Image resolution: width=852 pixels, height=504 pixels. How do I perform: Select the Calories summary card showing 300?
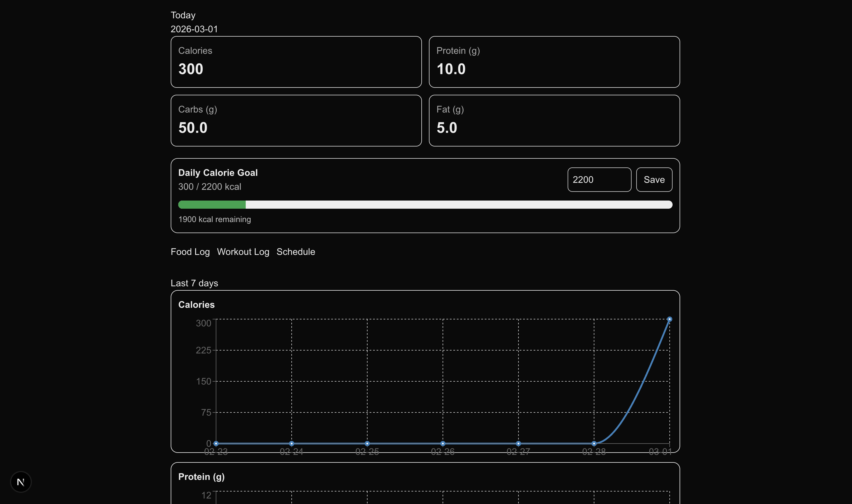click(x=296, y=62)
